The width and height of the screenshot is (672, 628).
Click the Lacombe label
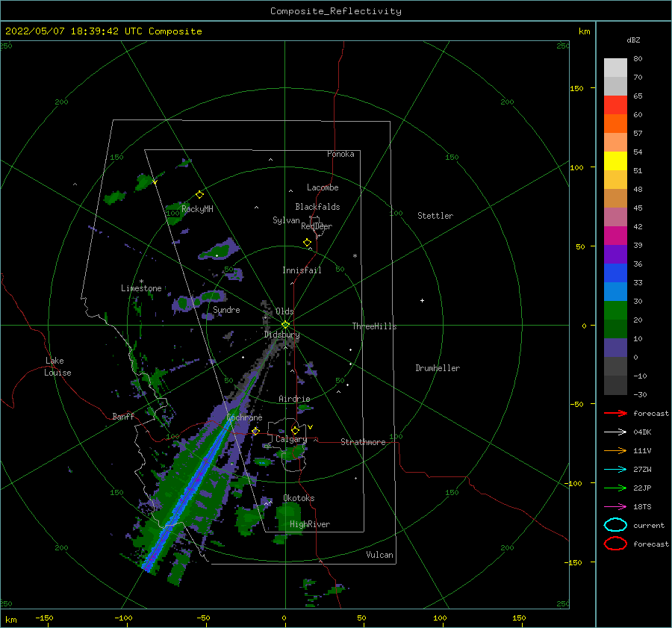(x=323, y=187)
